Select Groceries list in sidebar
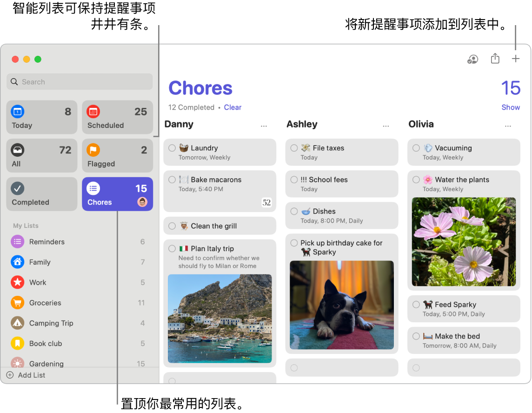Screen dimensions: 532x413 click(45, 303)
